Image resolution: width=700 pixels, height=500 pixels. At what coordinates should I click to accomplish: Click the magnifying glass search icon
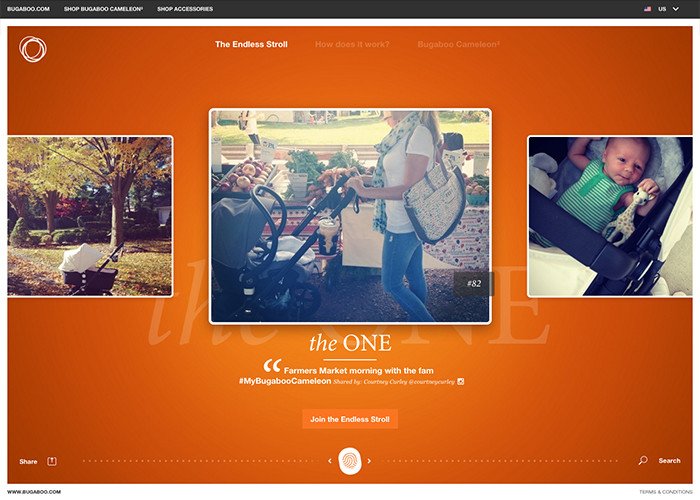point(643,460)
